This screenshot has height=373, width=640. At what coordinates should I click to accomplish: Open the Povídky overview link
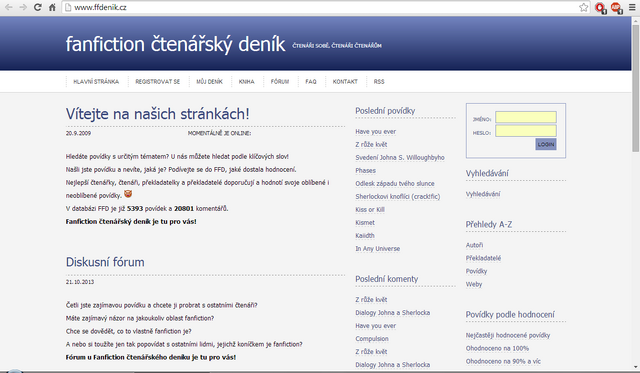pos(476,271)
